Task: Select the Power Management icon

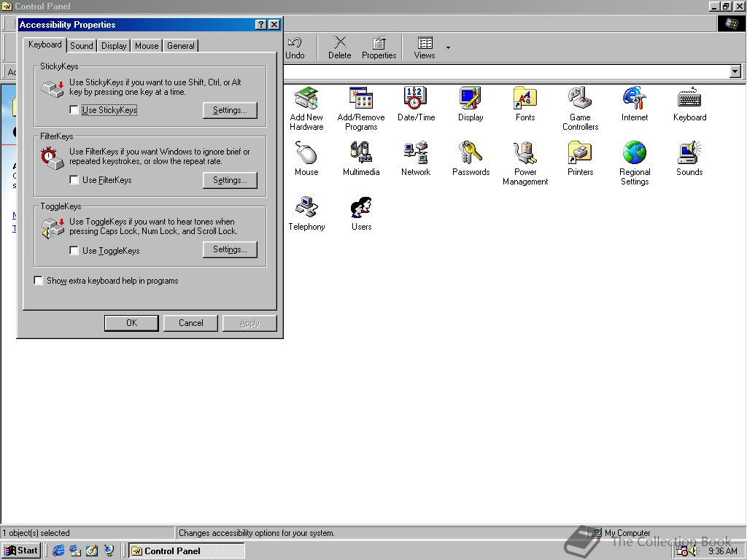Action: pyautogui.click(x=525, y=163)
